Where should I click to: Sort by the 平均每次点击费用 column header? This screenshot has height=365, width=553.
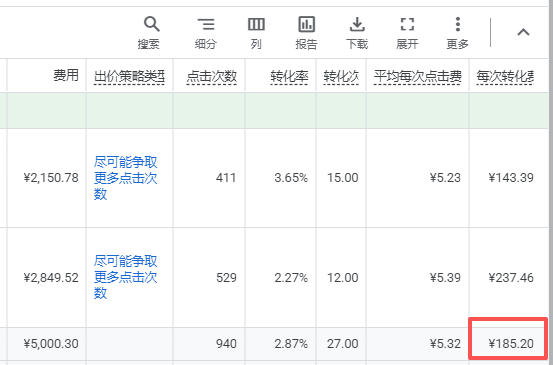coord(418,76)
